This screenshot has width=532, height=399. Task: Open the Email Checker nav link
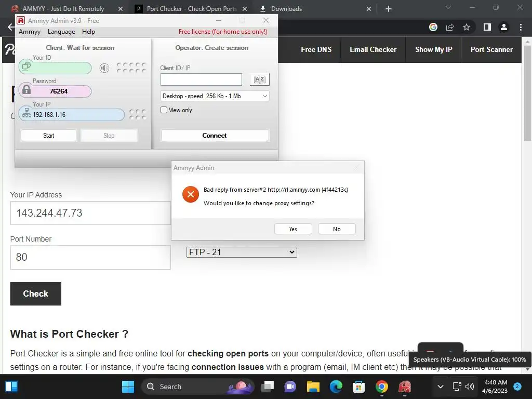pyautogui.click(x=373, y=49)
